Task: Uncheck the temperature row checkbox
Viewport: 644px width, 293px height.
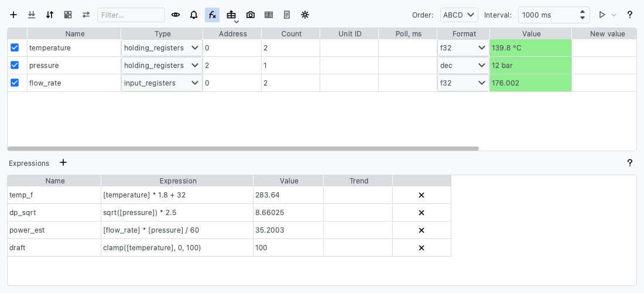Action: click(15, 47)
